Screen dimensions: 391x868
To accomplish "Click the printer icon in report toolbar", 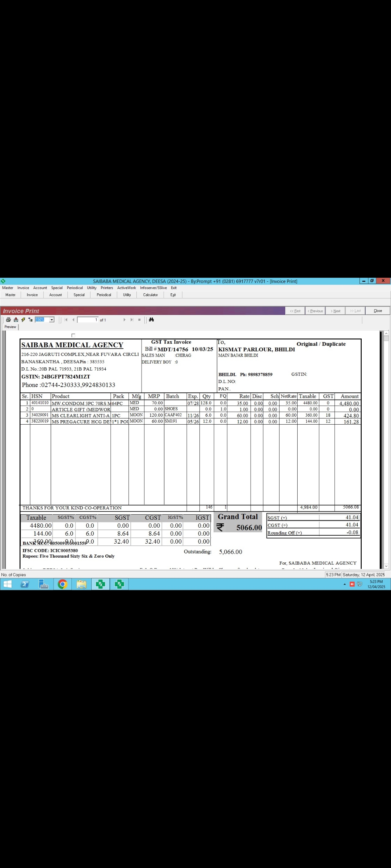I will pyautogui.click(x=8, y=320).
